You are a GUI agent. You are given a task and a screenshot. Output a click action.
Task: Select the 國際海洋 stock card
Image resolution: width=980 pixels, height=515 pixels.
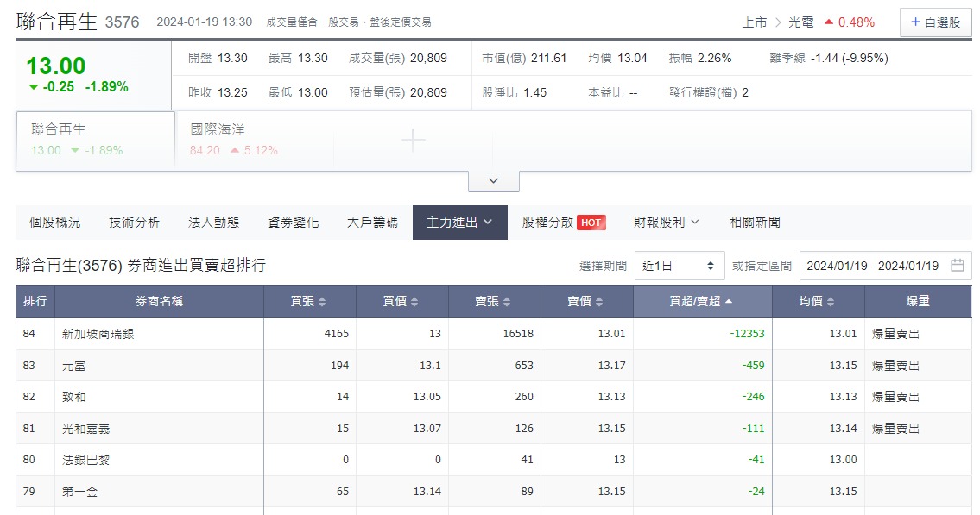click(x=254, y=140)
